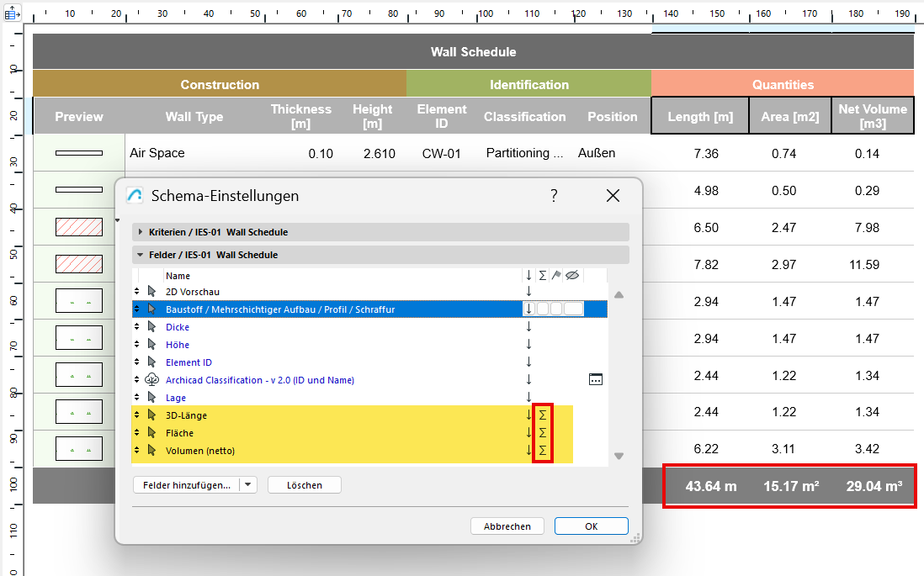Click the Abbrechen button
The width and height of the screenshot is (924, 576).
(507, 526)
